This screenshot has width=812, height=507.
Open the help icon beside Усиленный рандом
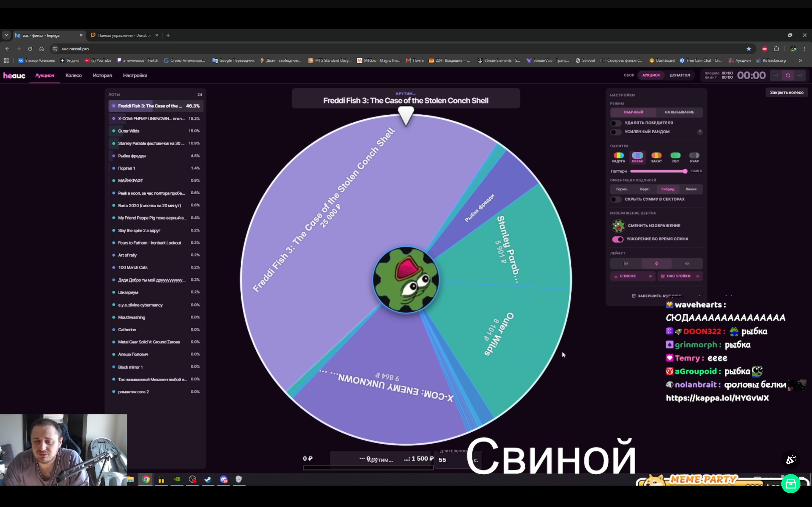(x=700, y=132)
